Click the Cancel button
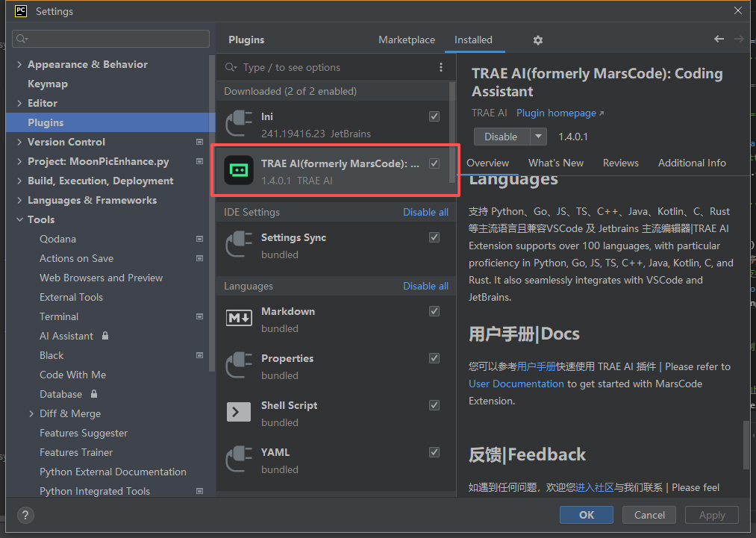Screen dimensions: 756x538 pyautogui.click(x=649, y=515)
